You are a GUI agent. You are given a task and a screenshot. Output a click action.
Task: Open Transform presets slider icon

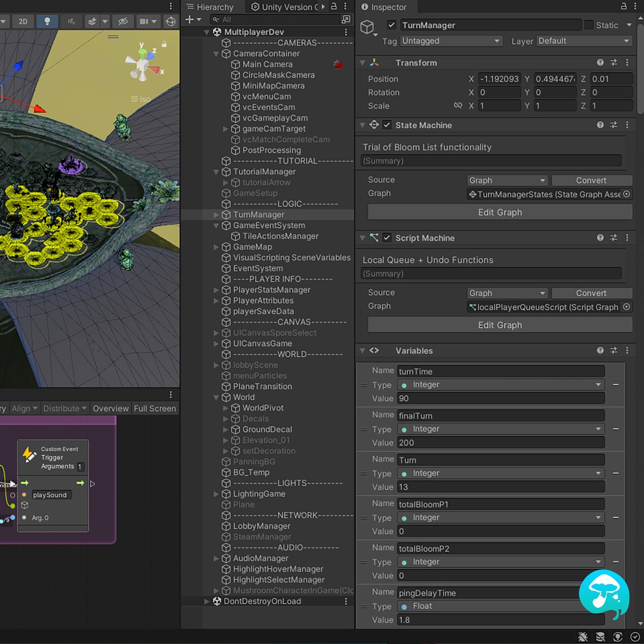coord(613,63)
